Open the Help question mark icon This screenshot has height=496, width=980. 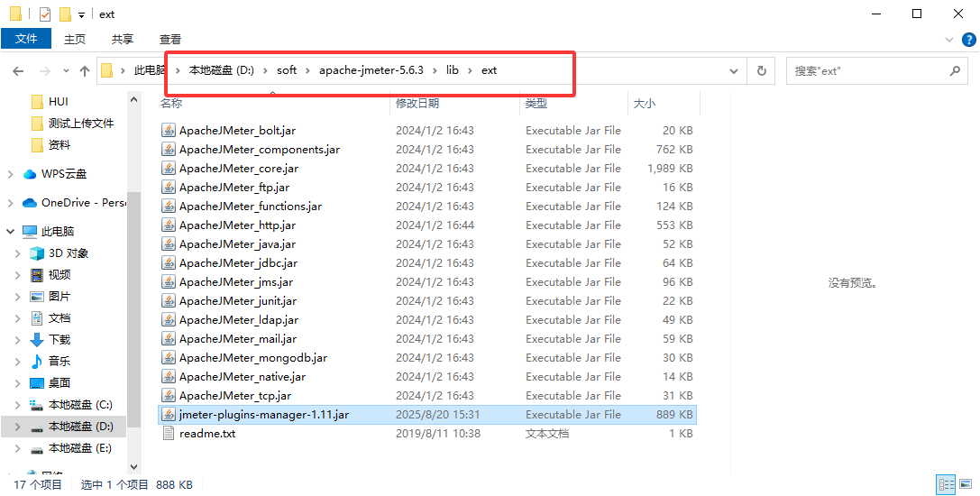pyautogui.click(x=968, y=40)
